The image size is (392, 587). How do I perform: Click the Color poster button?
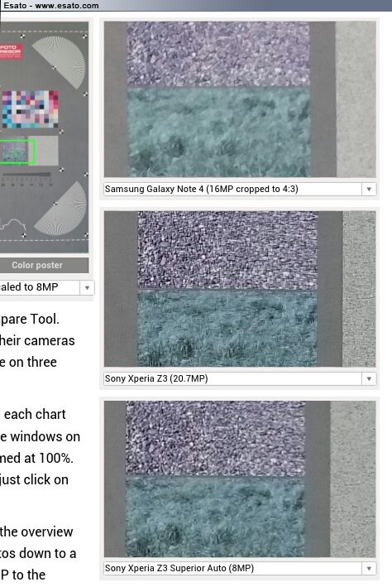tap(44, 265)
